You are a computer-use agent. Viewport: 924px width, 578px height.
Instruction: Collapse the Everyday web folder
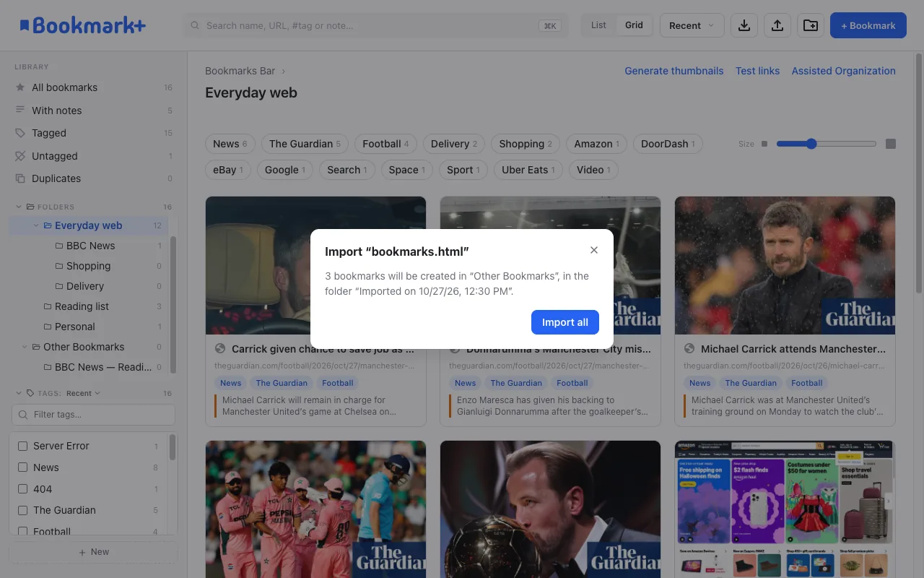coord(36,225)
